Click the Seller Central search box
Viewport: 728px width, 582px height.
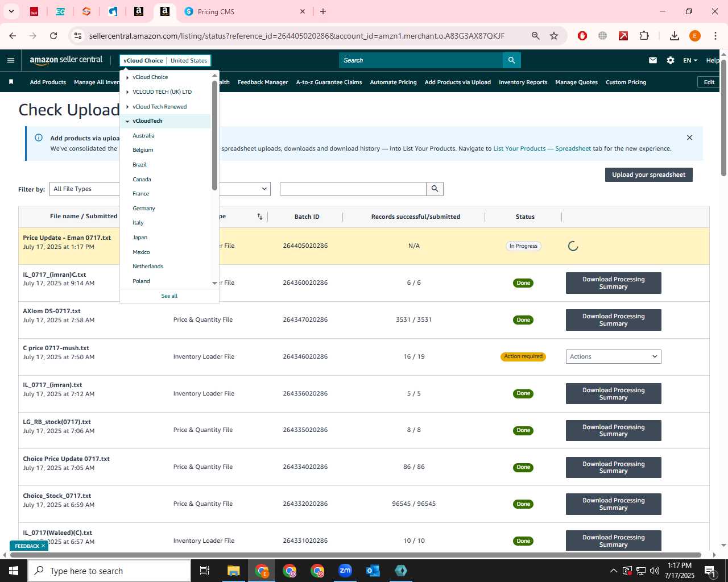click(420, 60)
